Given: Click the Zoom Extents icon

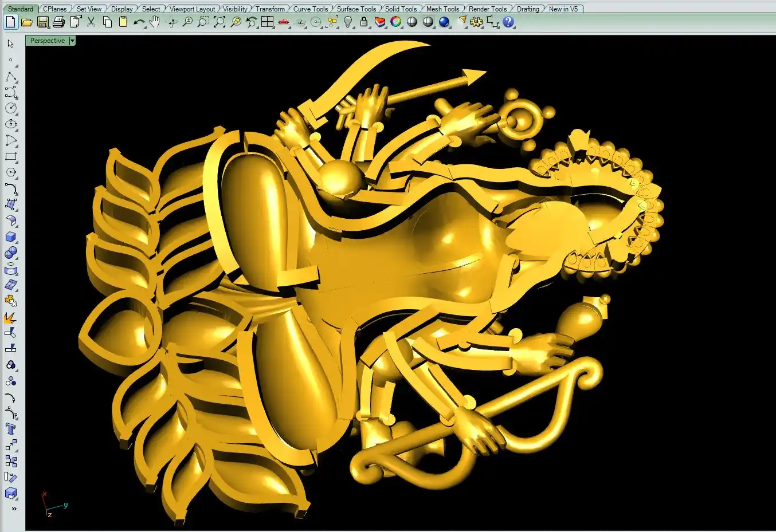Looking at the screenshot, I should click(x=220, y=22).
